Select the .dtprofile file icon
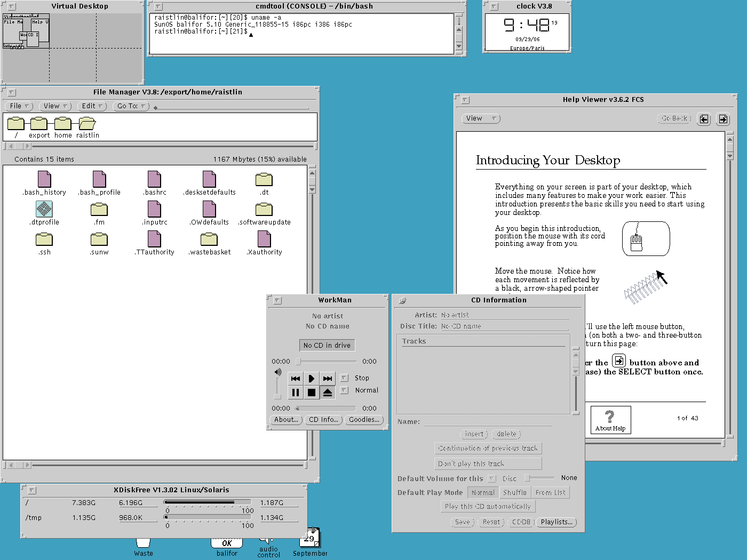747x560 pixels. (x=44, y=209)
